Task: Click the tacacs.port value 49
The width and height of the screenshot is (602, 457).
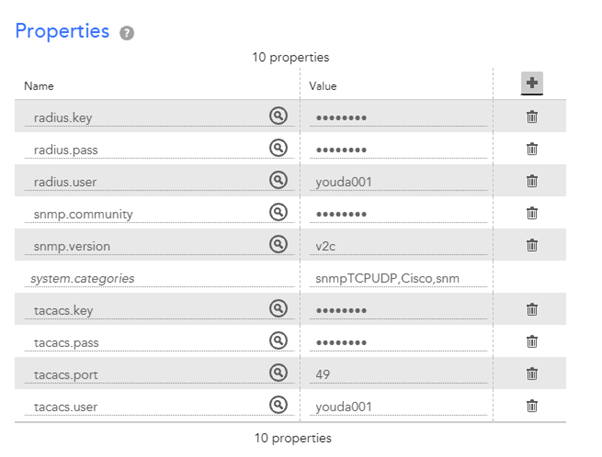Action: (399, 374)
